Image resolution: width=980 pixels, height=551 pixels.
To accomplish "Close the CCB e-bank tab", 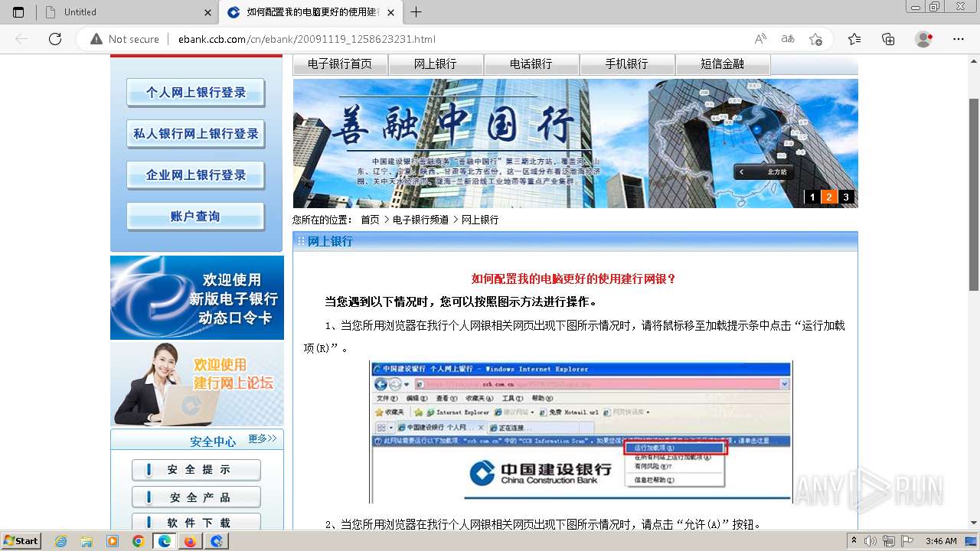I will pyautogui.click(x=391, y=12).
